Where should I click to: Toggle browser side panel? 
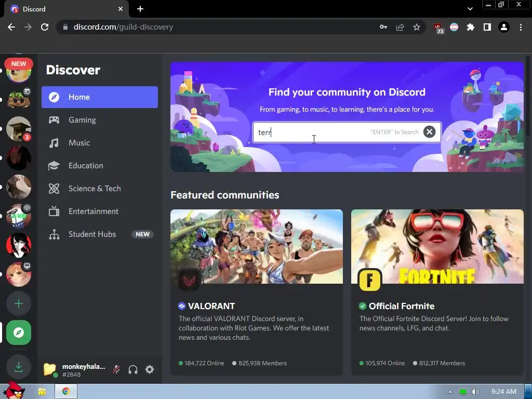pos(487,27)
